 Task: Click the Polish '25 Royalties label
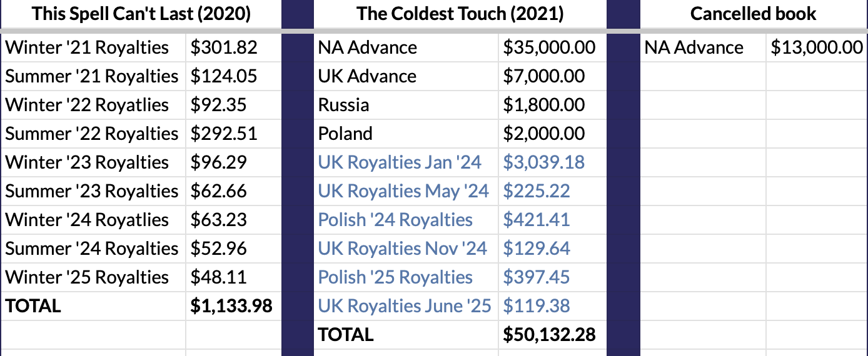[395, 277]
